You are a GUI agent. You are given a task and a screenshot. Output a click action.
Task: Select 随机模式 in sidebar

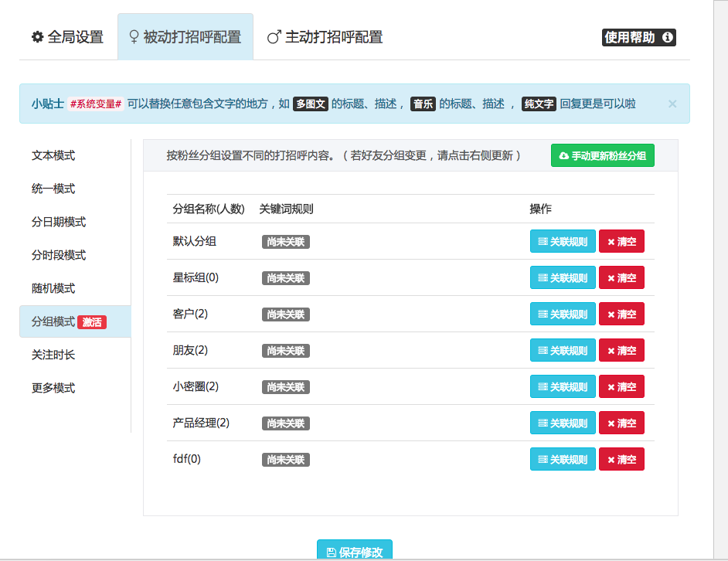75,288
